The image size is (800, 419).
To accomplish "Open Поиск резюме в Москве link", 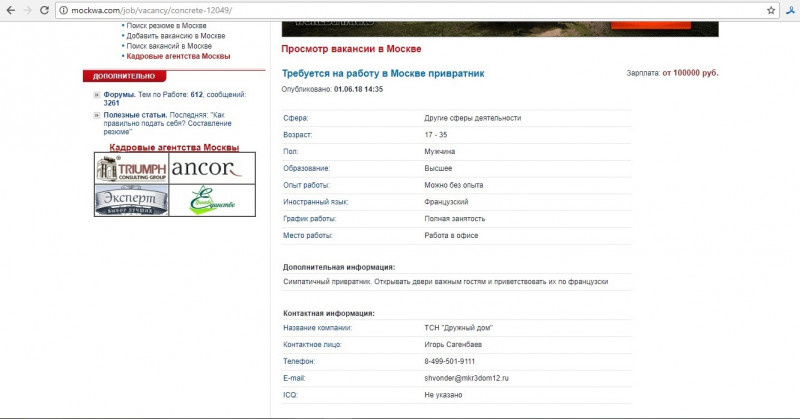I will coord(166,26).
